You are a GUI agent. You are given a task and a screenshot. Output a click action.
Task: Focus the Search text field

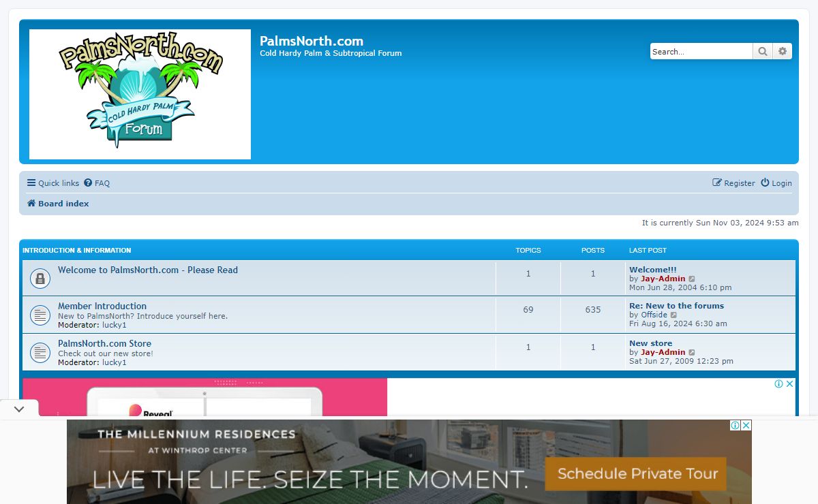701,51
